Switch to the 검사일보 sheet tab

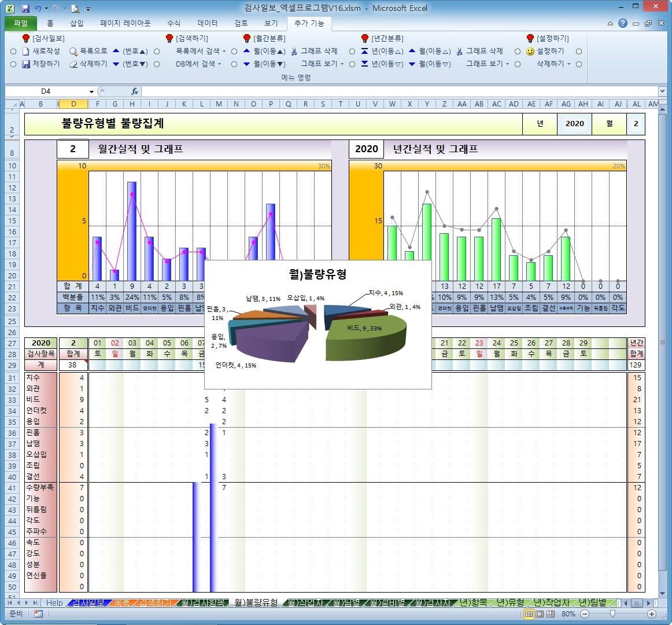(x=88, y=602)
